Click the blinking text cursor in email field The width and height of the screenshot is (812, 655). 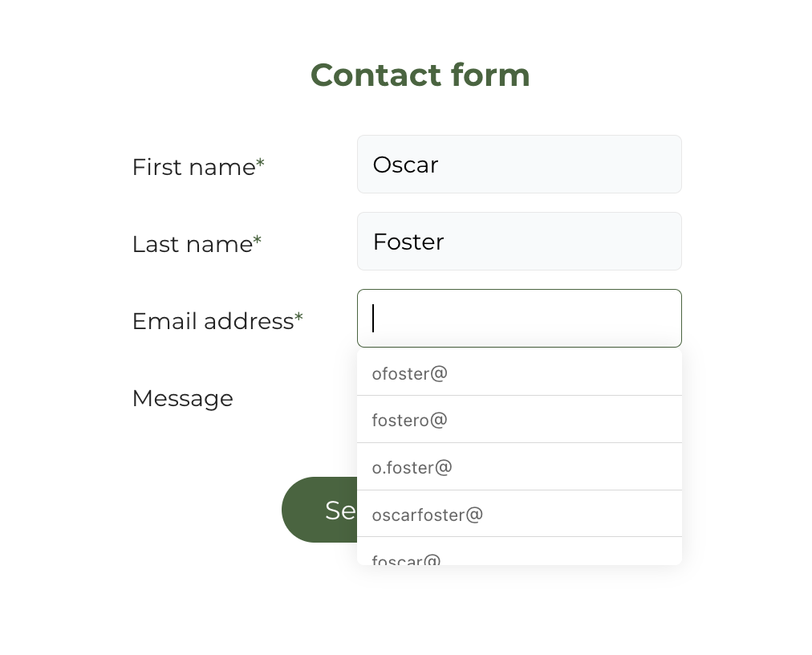click(373, 318)
